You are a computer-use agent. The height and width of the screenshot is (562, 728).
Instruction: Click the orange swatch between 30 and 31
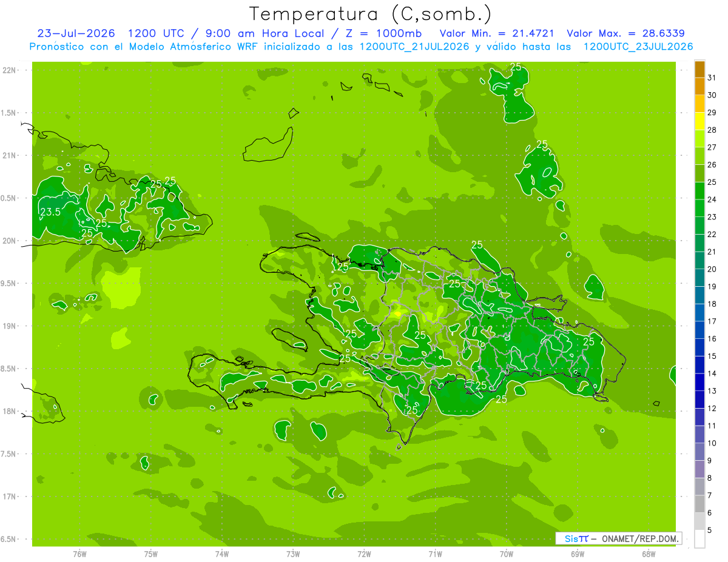699,87
